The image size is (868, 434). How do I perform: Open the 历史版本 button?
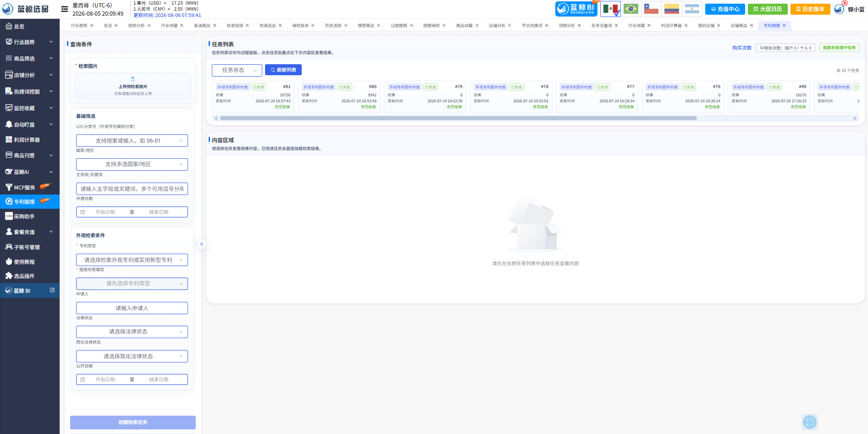pos(810,9)
